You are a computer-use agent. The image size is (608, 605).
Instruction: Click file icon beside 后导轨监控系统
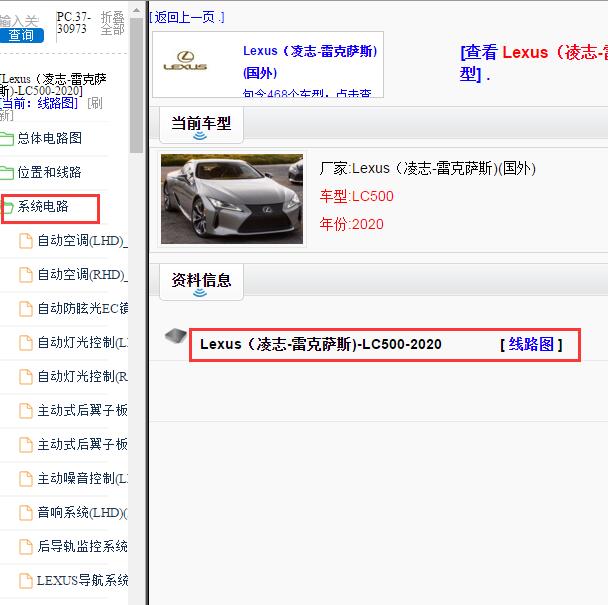[26, 547]
